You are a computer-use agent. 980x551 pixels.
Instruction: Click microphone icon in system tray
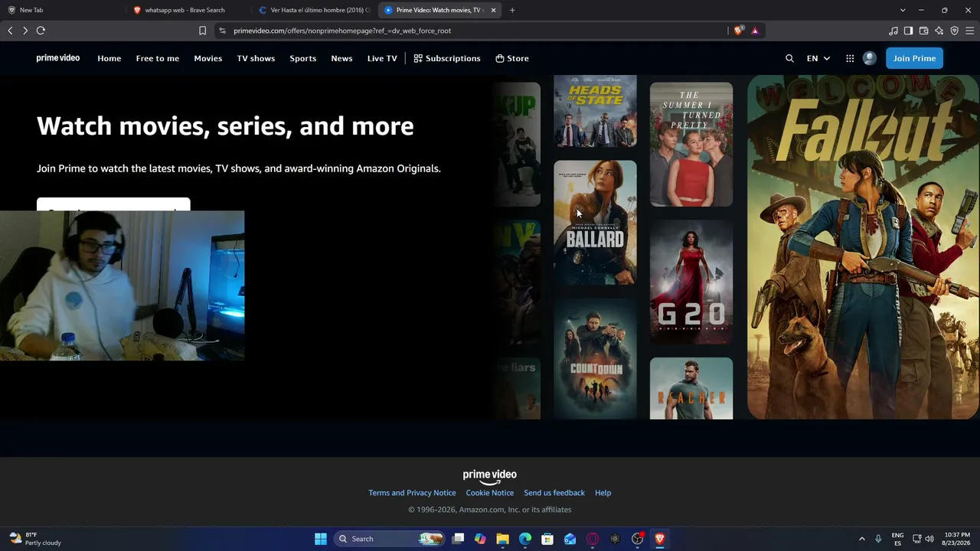click(878, 539)
